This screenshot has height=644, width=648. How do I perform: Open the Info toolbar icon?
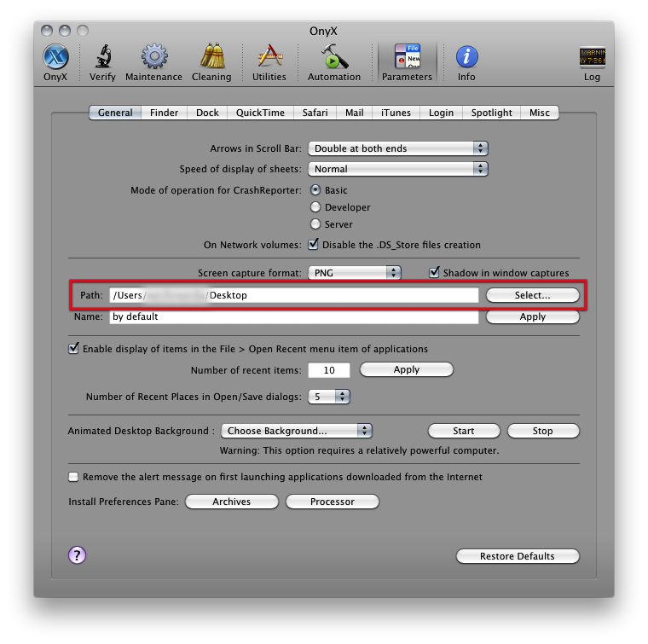point(466,56)
